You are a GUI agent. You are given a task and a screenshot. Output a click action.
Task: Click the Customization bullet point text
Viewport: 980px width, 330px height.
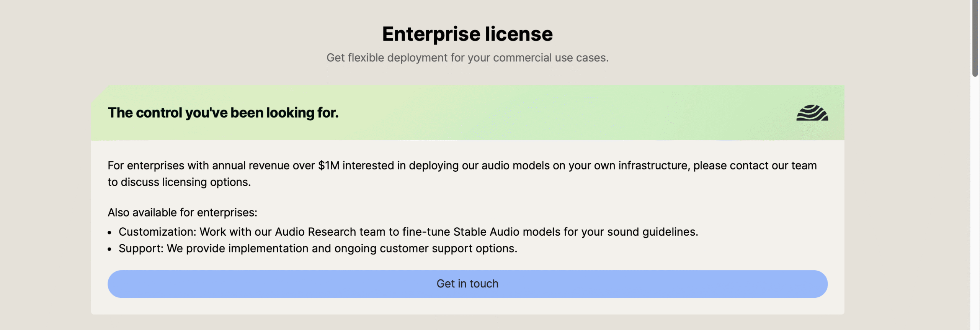click(x=408, y=232)
